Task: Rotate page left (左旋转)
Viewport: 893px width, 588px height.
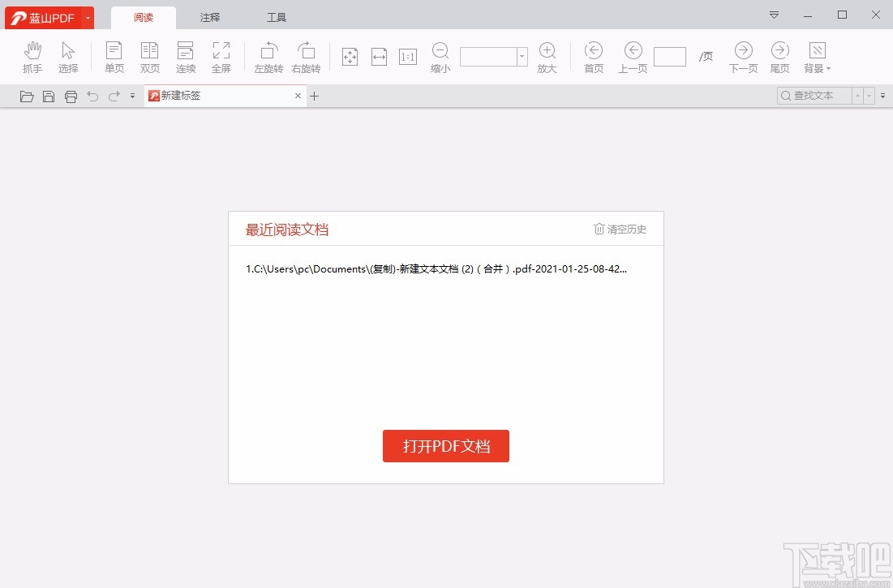Action: point(268,58)
